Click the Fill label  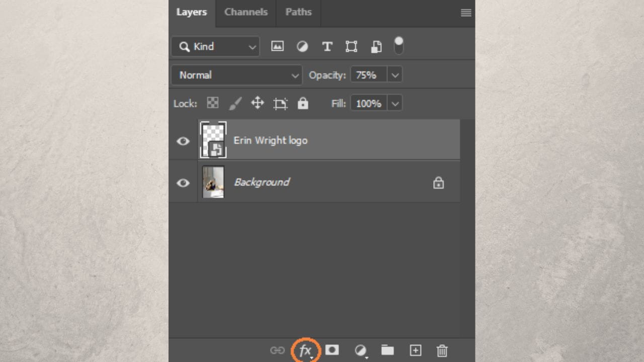pyautogui.click(x=339, y=104)
